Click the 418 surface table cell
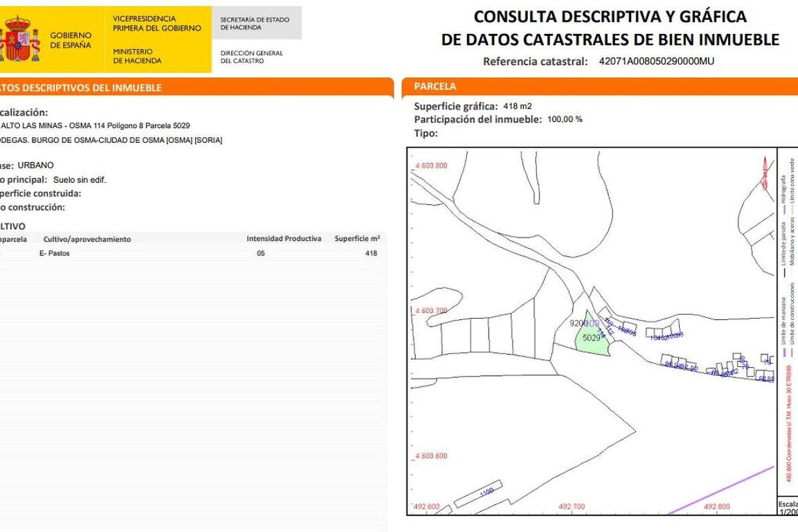798x532 pixels. tap(371, 253)
